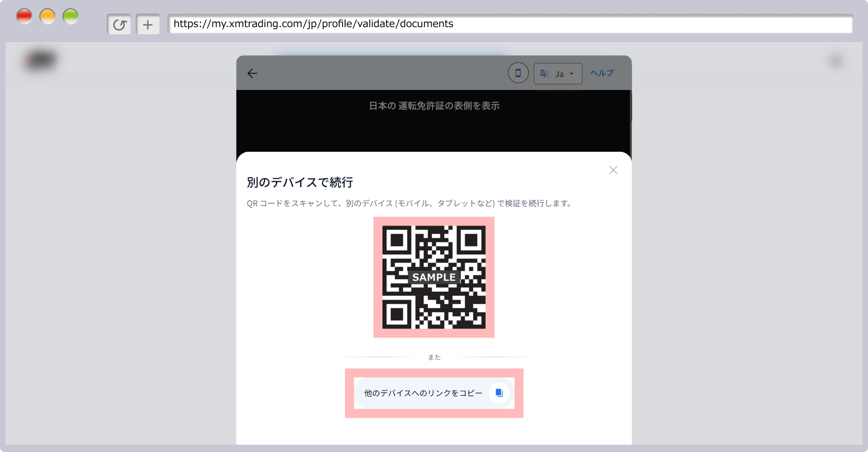Click the translate icon in language selector
This screenshot has height=452, width=868.
coord(544,74)
